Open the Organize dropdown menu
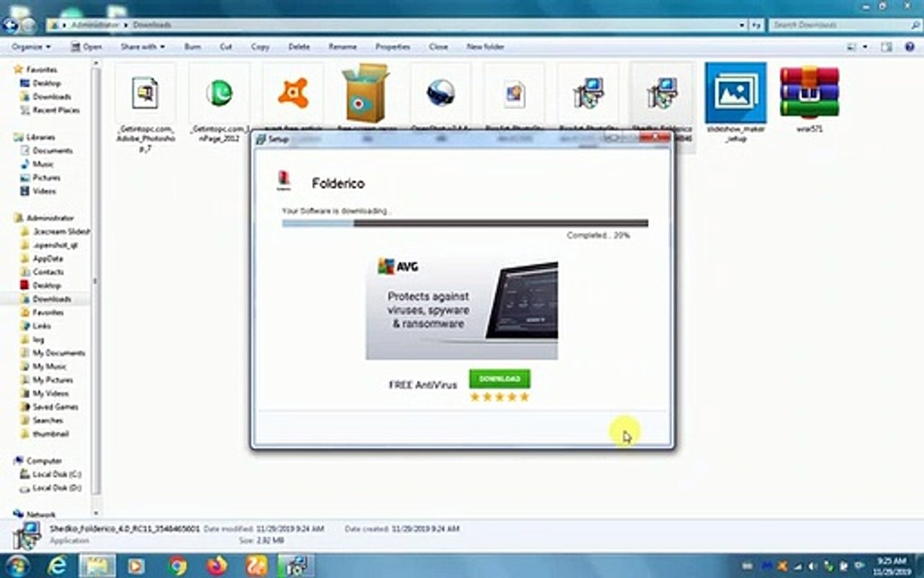Viewport: 924px width, 578px height. point(30,47)
